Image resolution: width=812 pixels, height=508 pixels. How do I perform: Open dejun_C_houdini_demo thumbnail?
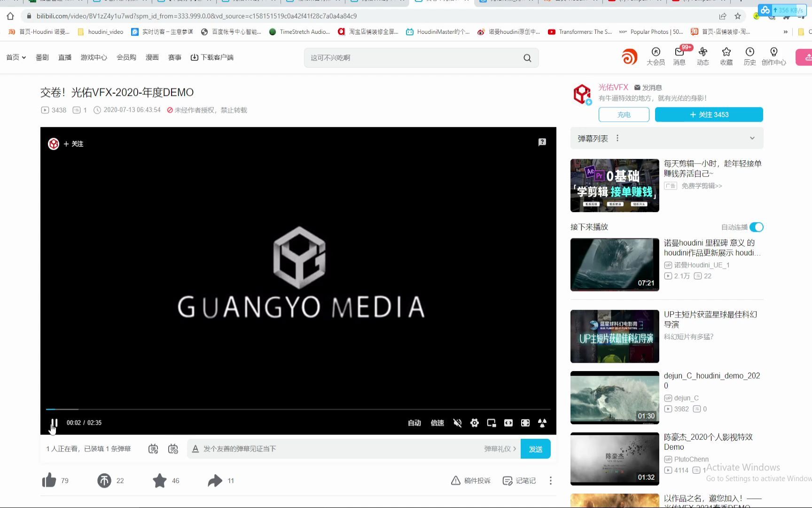tap(615, 397)
